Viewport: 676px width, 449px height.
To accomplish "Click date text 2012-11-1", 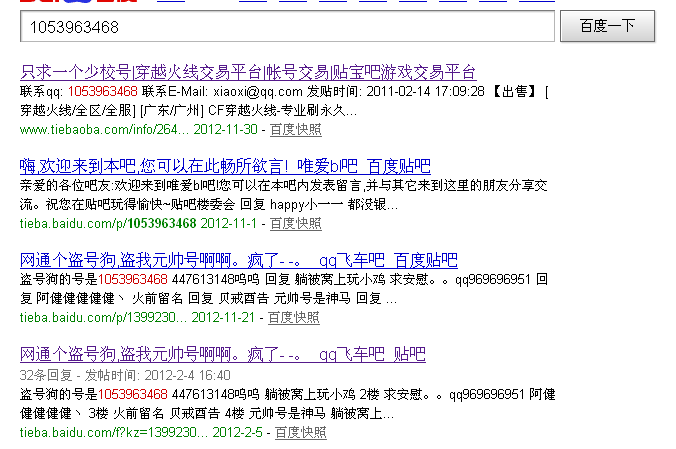I will pyautogui.click(x=228, y=223).
